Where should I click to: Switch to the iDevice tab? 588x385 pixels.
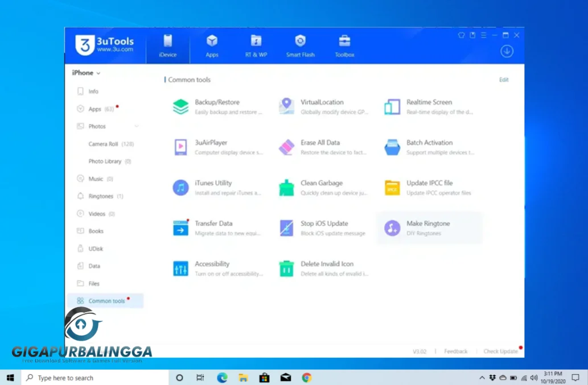(167, 45)
